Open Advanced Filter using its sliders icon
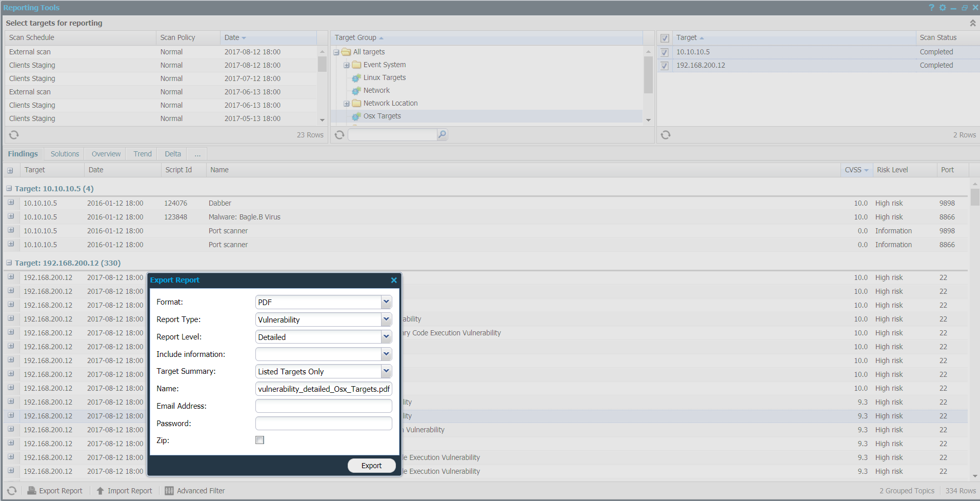This screenshot has height=501, width=980. [x=169, y=491]
